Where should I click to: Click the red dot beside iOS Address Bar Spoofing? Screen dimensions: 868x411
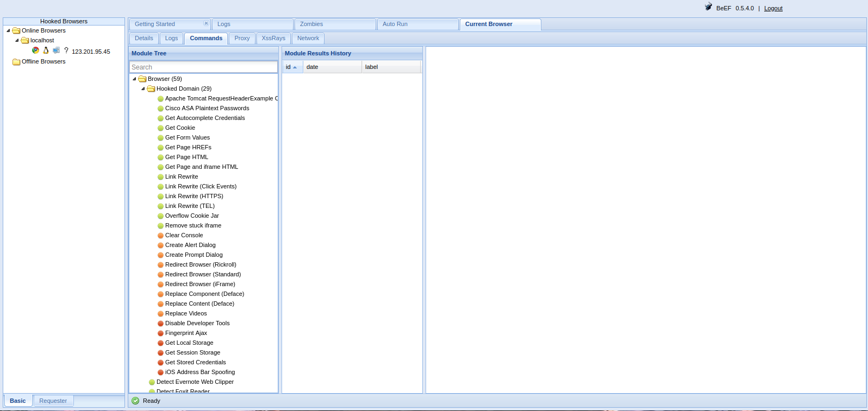tap(160, 372)
